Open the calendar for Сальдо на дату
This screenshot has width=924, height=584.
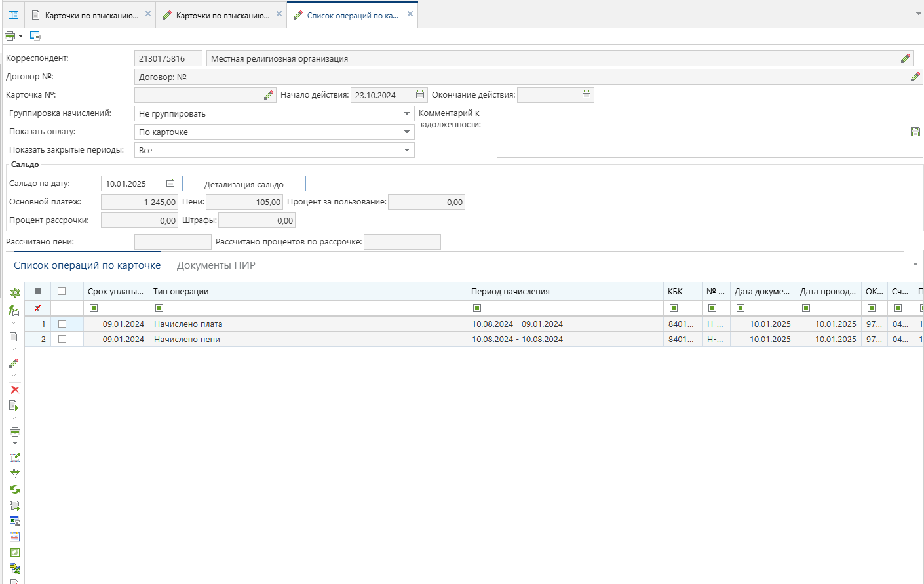(x=170, y=184)
